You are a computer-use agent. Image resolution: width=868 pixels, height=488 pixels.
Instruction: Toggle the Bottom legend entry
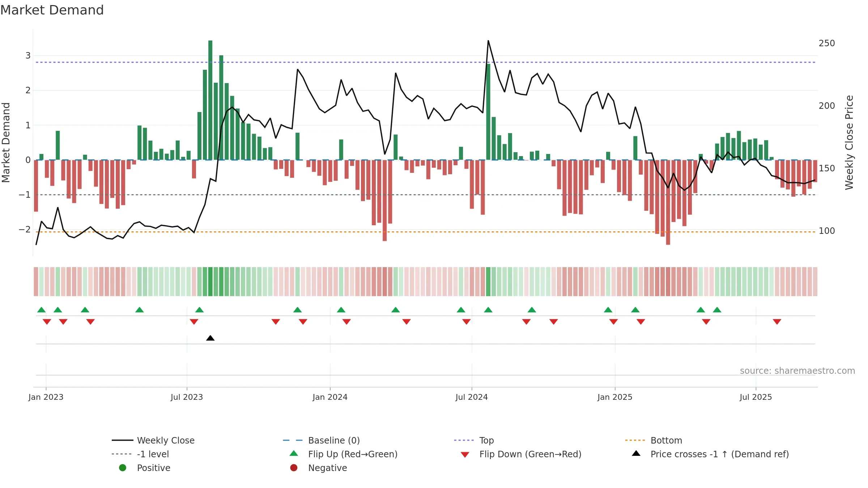pyautogui.click(x=654, y=440)
